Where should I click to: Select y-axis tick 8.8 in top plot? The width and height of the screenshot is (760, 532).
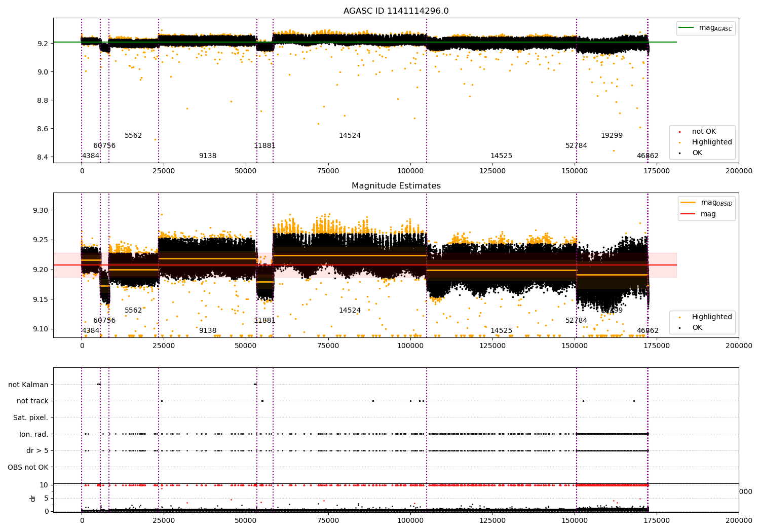coord(43,101)
